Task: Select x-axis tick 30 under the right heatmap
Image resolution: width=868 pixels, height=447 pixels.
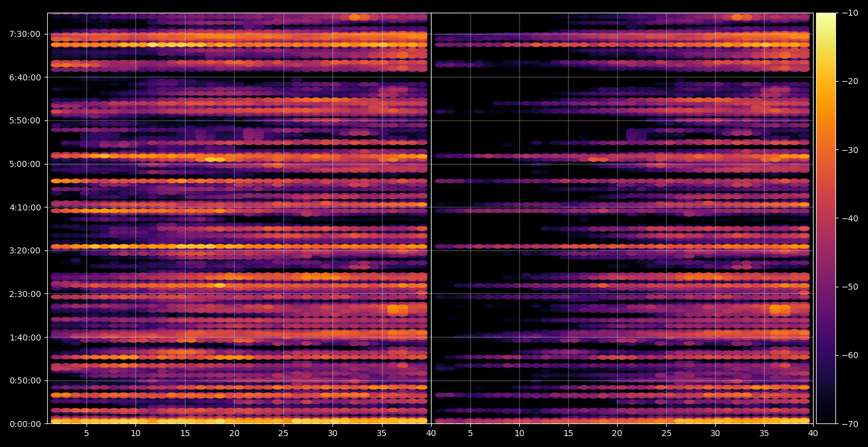Action: click(x=716, y=433)
